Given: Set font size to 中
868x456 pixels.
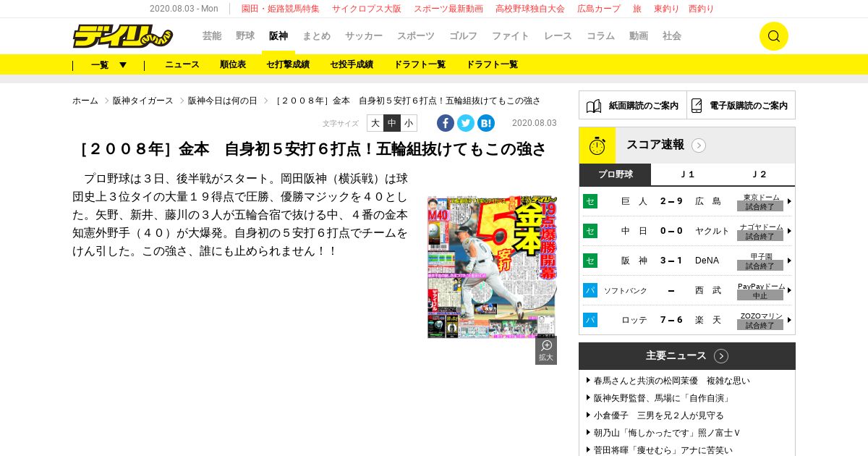Looking at the screenshot, I should click(x=392, y=123).
